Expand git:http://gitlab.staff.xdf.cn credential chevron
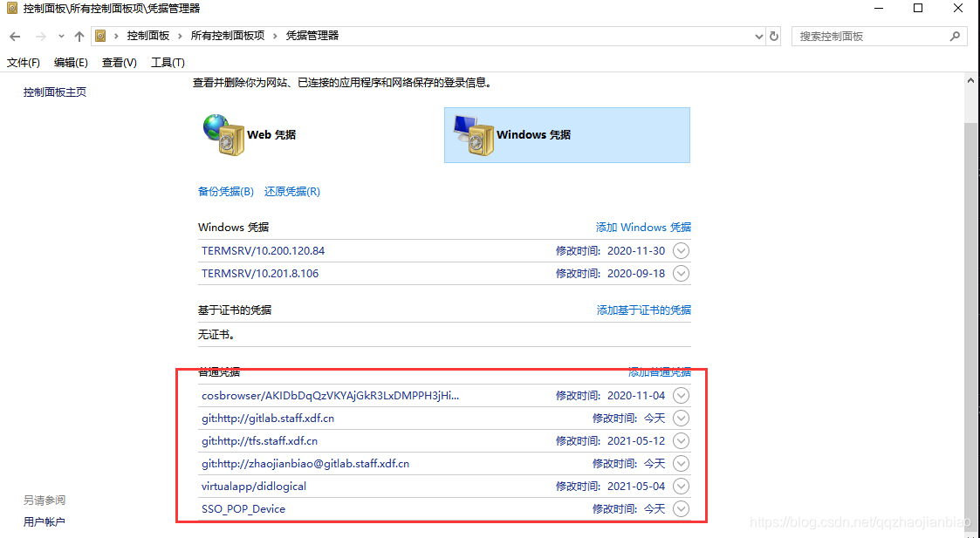This screenshot has height=538, width=980. click(682, 418)
